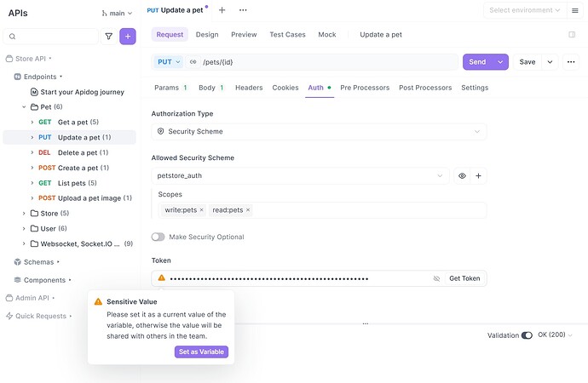Open the tab bar more options ellipsis

pos(243,10)
